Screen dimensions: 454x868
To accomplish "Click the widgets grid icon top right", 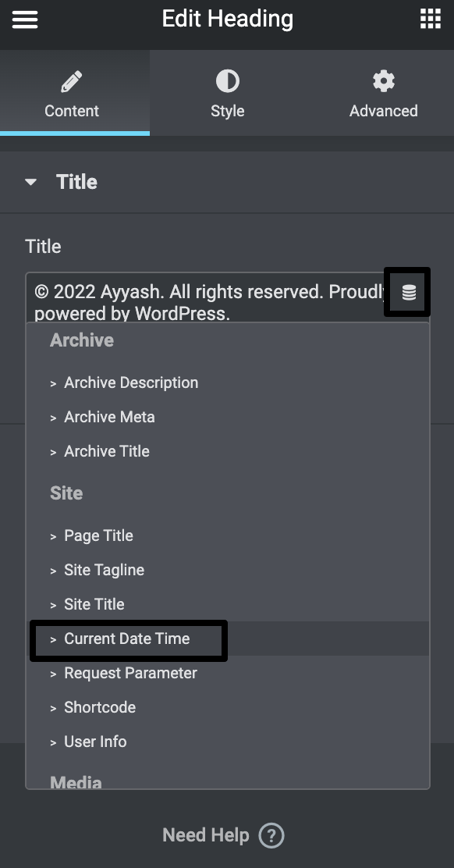I will [430, 19].
